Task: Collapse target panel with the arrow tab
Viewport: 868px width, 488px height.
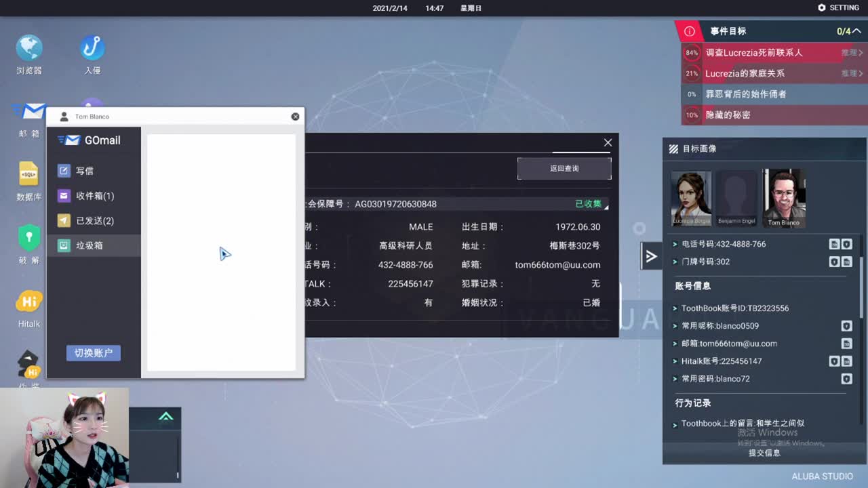Action: coord(651,256)
